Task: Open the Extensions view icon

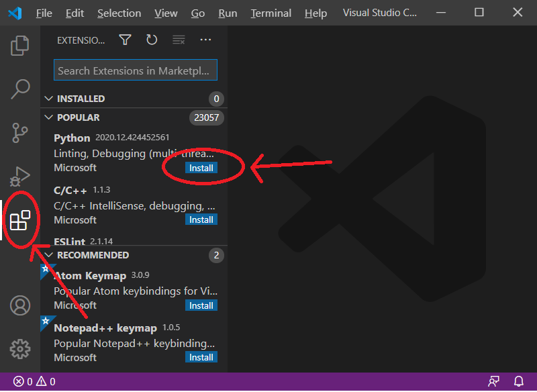Action: pos(20,220)
